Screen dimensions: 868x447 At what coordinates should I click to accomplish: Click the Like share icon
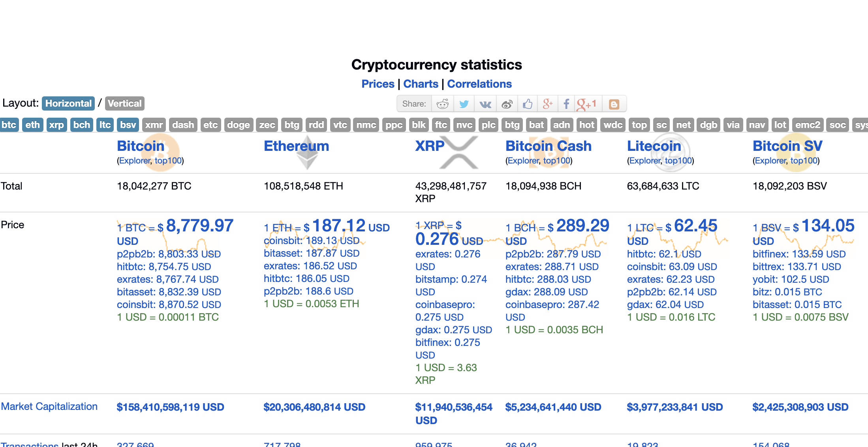pos(528,103)
